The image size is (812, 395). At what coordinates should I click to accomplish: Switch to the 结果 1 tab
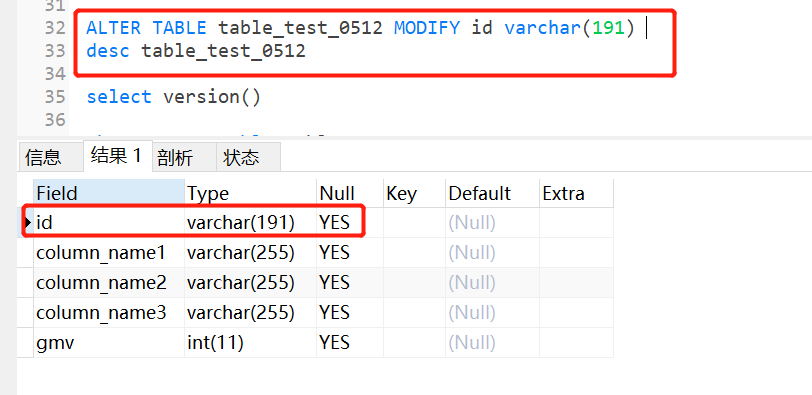coord(118,155)
